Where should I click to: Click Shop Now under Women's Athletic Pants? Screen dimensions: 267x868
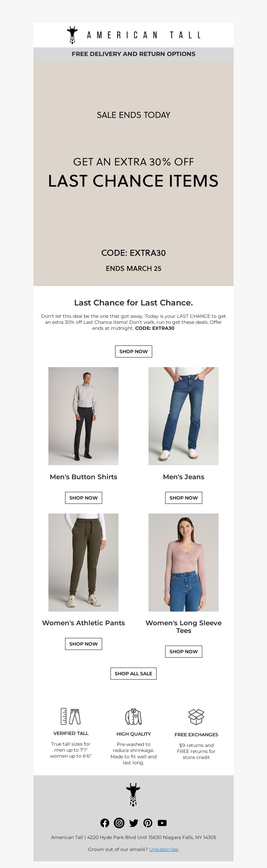pyautogui.click(x=84, y=644)
